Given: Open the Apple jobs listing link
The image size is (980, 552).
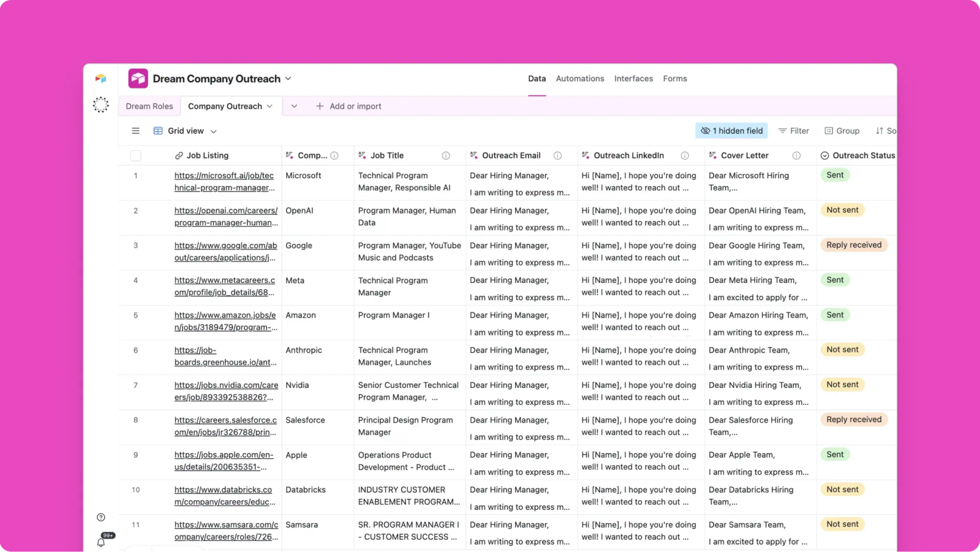Looking at the screenshot, I should click(224, 461).
